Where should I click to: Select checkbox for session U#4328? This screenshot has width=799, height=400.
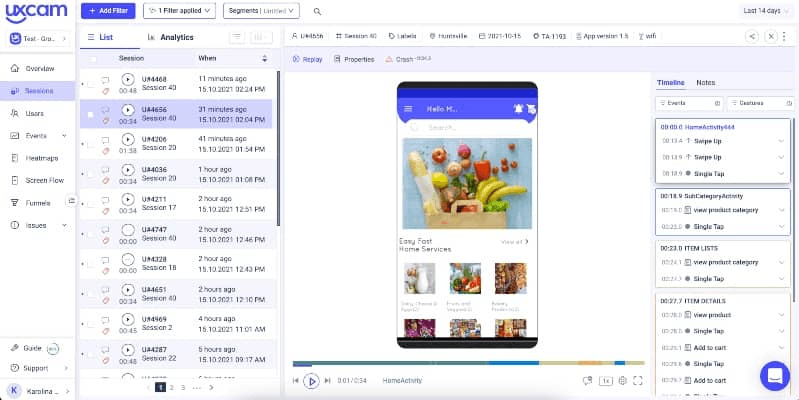pos(91,265)
